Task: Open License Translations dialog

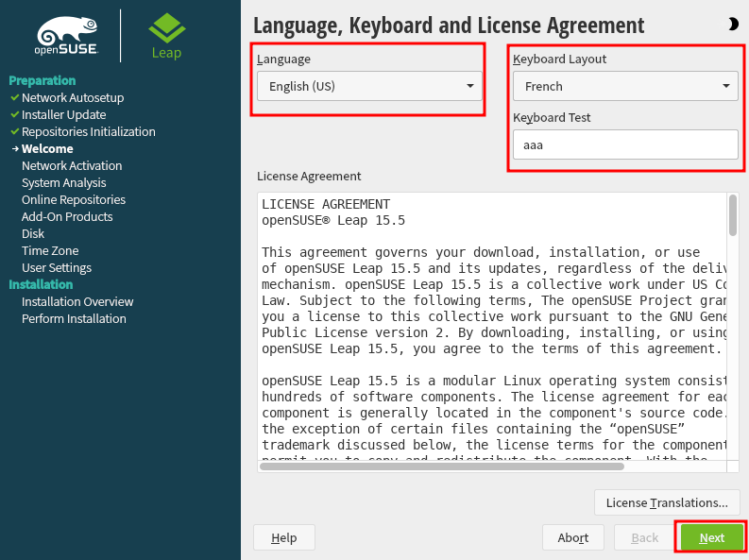Action: point(667,502)
